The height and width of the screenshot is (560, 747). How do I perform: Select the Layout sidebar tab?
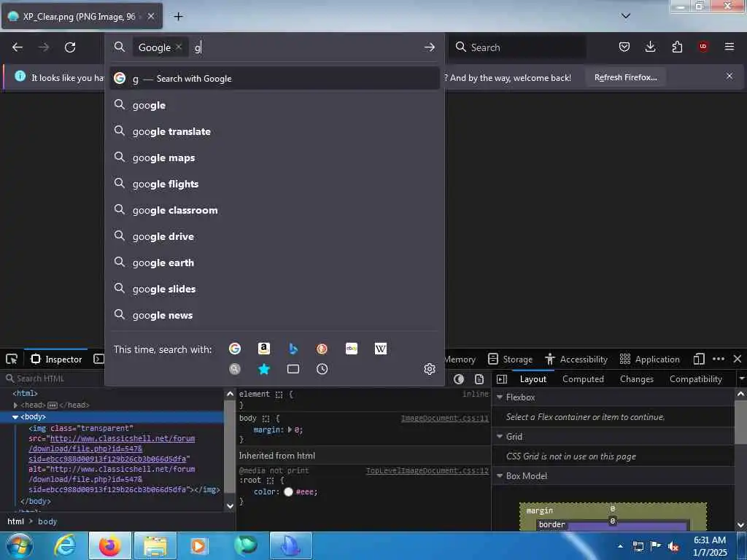[x=533, y=379]
